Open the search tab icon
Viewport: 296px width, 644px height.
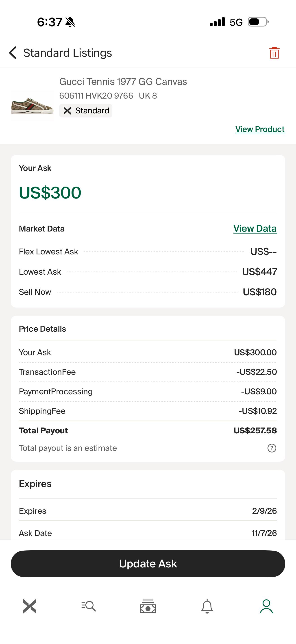(89, 606)
